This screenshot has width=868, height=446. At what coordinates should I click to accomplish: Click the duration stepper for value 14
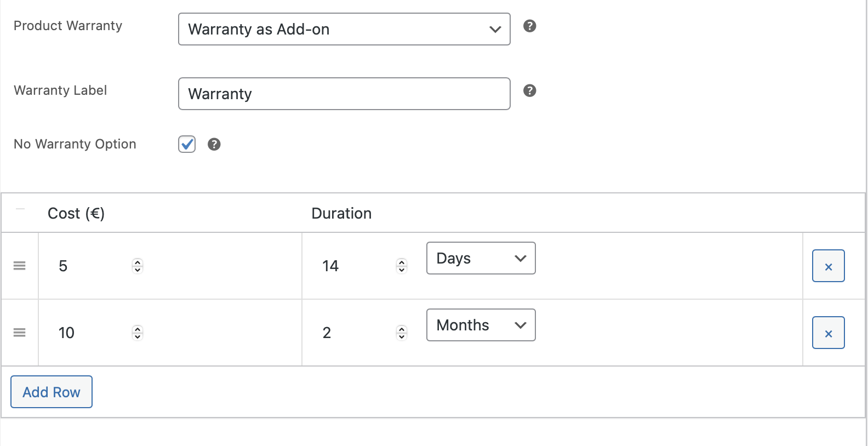pyautogui.click(x=402, y=266)
